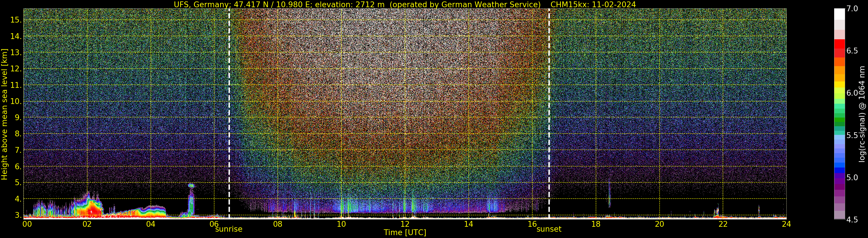
Task: Click the time axis tick '14'
Action: [x=469, y=224]
